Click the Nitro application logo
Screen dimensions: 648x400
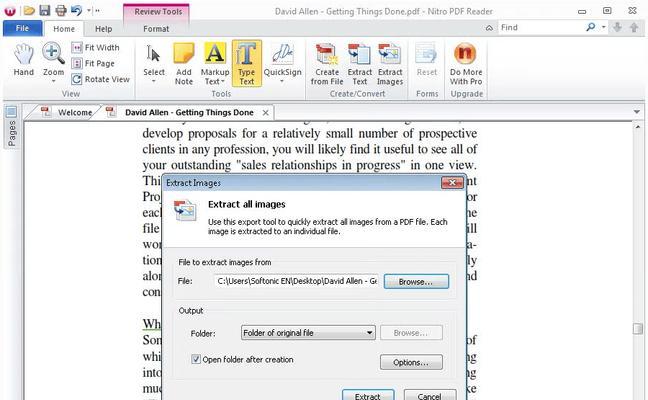(10, 11)
